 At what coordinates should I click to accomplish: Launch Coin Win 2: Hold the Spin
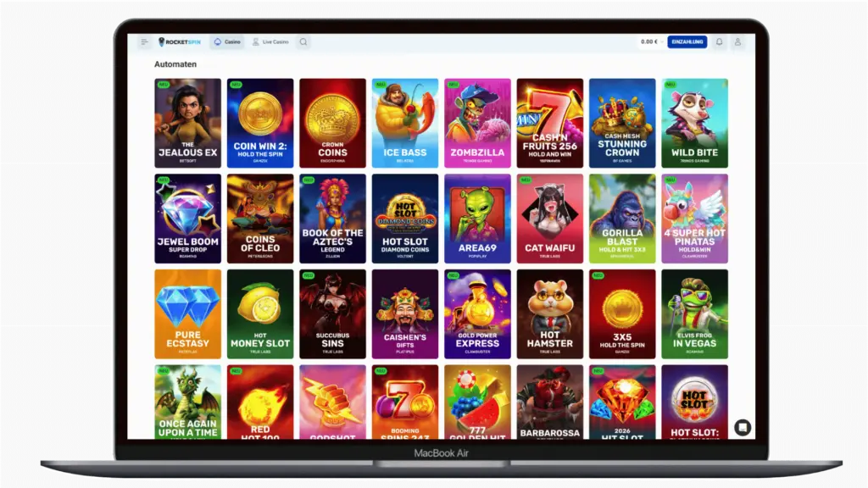(x=260, y=123)
